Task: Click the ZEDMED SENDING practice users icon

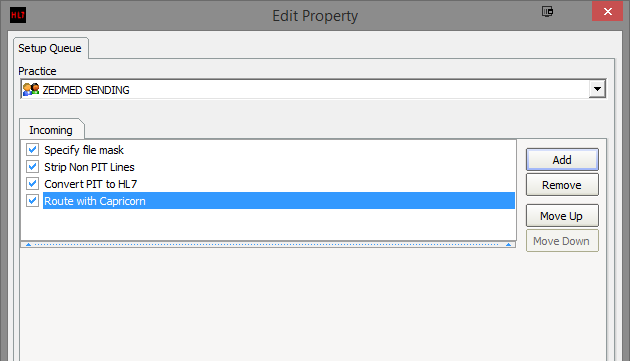Action: click(31, 89)
